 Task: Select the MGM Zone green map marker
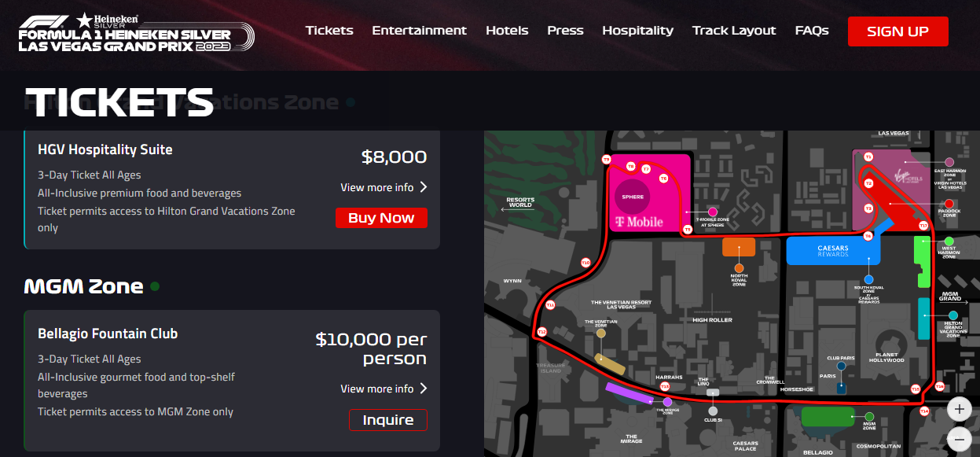pos(869,417)
